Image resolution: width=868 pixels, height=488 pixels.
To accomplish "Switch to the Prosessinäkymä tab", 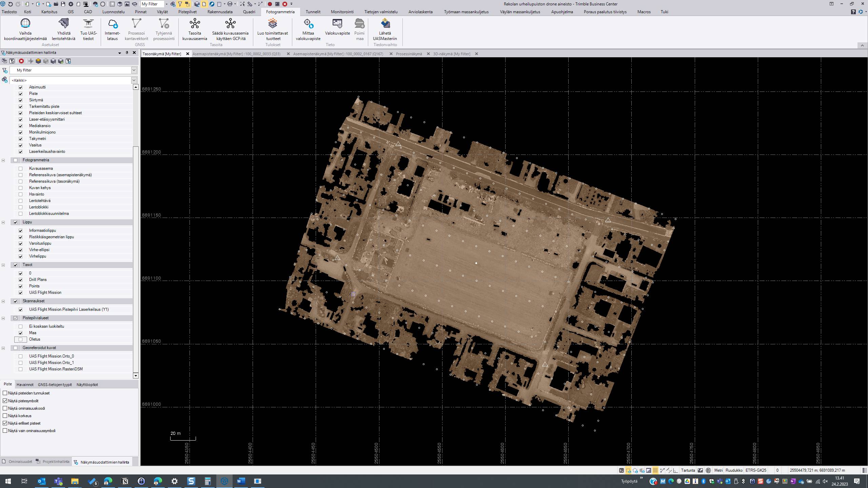I will pyautogui.click(x=409, y=54).
